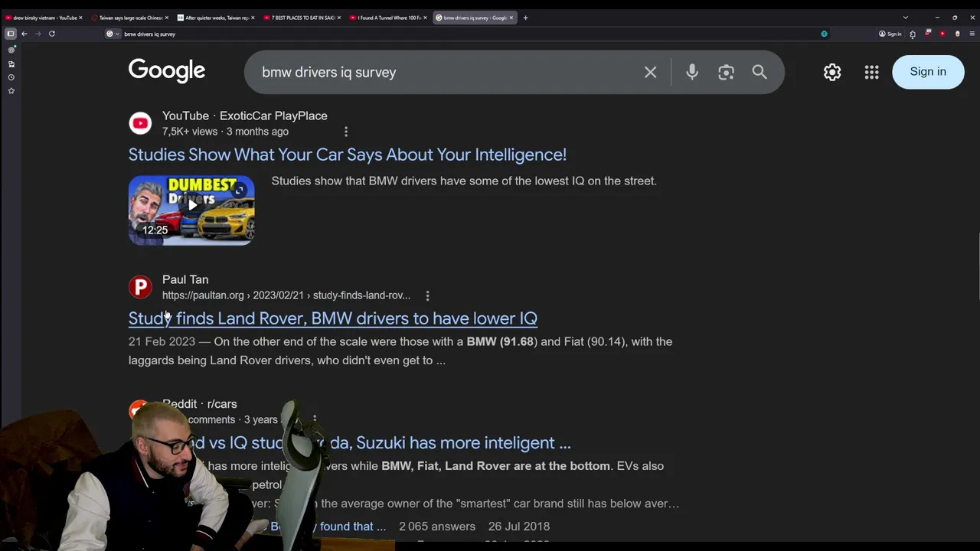Go back to the previous page
The image size is (980, 551).
click(24, 34)
